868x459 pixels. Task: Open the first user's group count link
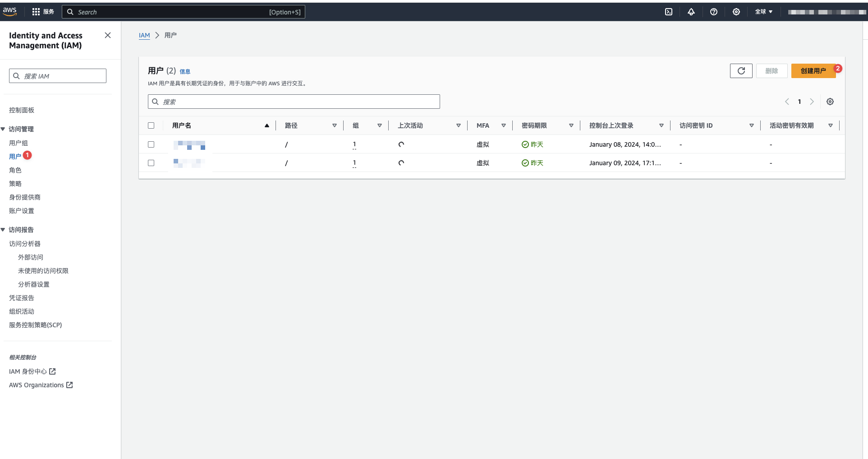point(354,144)
